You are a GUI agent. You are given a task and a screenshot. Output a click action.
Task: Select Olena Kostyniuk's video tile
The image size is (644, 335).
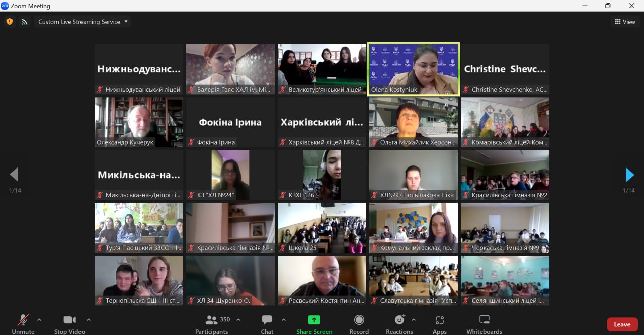coord(414,69)
